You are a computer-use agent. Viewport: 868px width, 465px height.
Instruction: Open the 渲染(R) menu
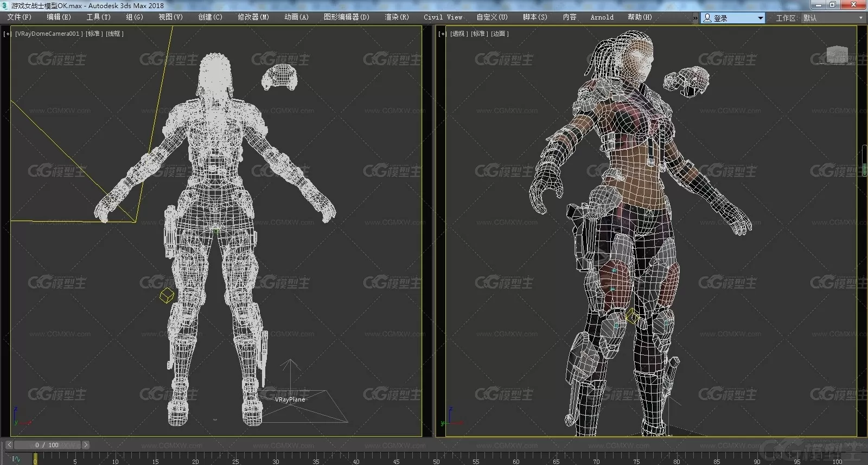pyautogui.click(x=397, y=17)
